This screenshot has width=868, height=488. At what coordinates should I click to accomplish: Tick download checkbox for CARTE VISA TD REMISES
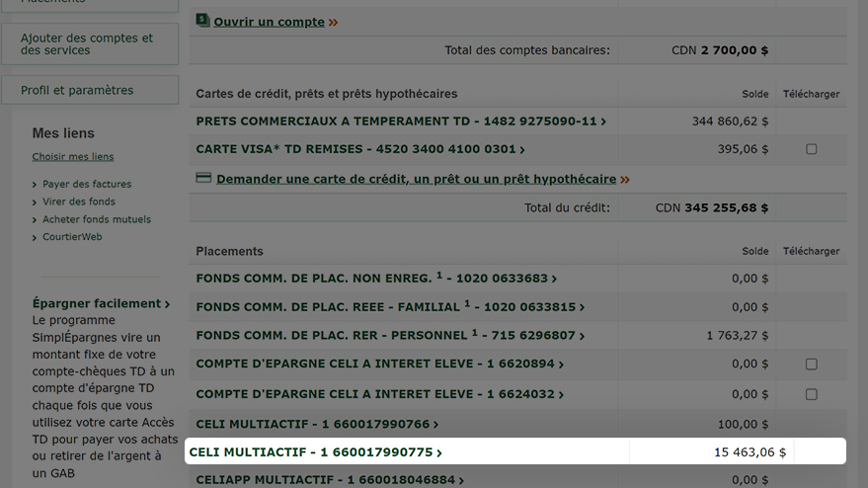coord(811,149)
